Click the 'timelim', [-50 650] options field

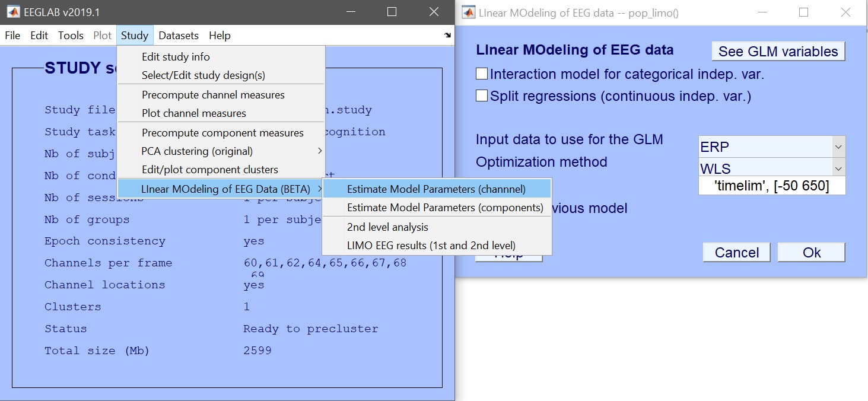772,186
